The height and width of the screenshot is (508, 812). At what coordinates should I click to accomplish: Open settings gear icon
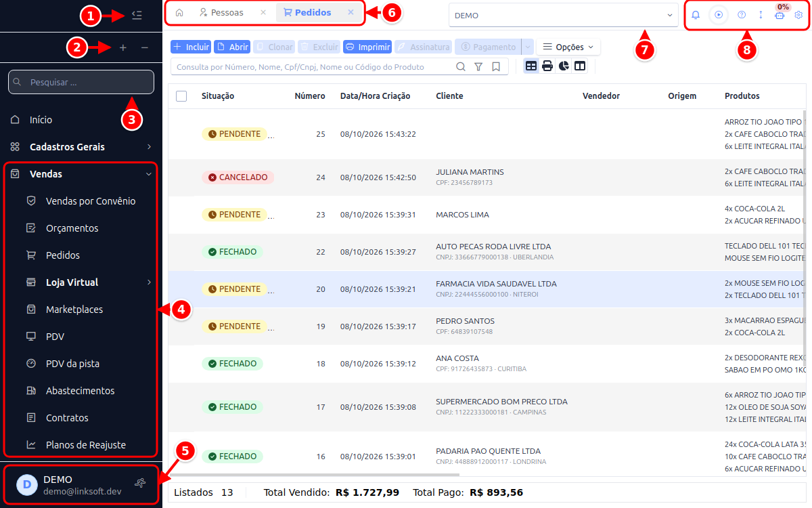[798, 15]
